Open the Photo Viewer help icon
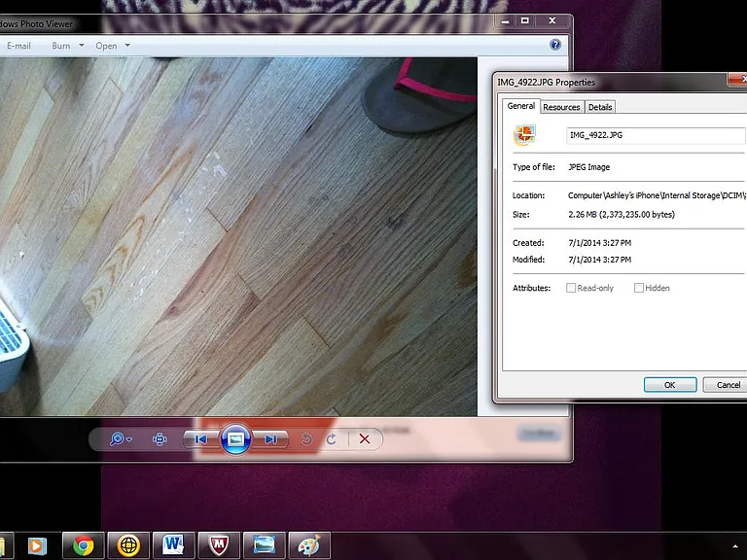This screenshot has height=560, width=747. [555, 45]
